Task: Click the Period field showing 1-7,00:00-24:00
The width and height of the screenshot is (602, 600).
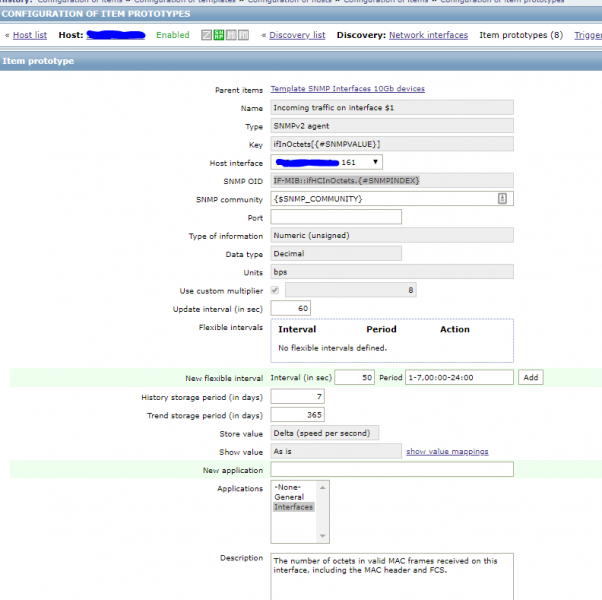Action: (460, 377)
